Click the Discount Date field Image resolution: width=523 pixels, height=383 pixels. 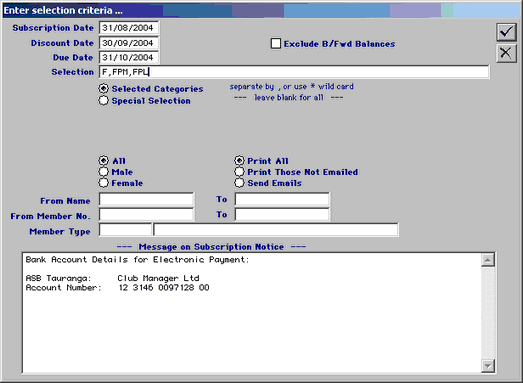pos(129,43)
